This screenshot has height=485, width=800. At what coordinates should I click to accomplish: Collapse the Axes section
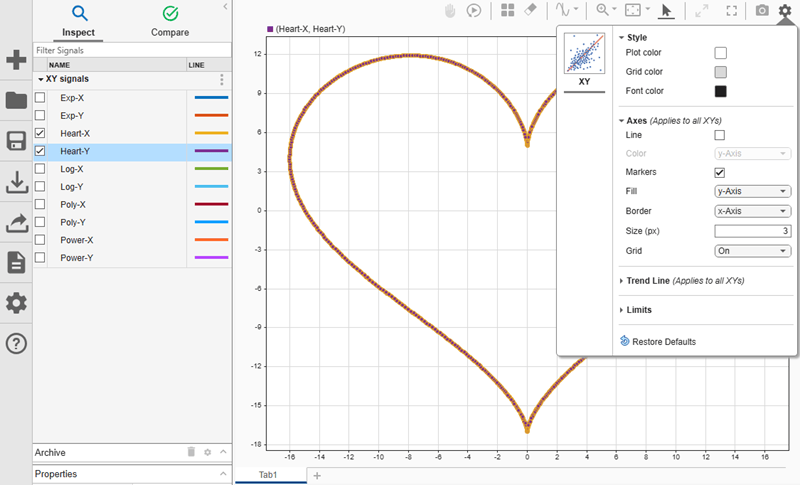tap(621, 121)
